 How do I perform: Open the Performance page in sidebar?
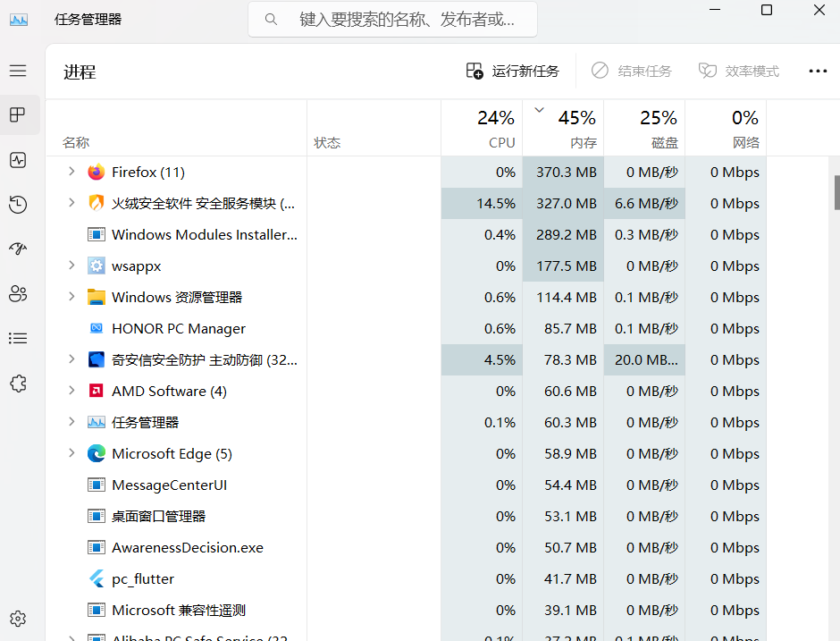[18, 160]
